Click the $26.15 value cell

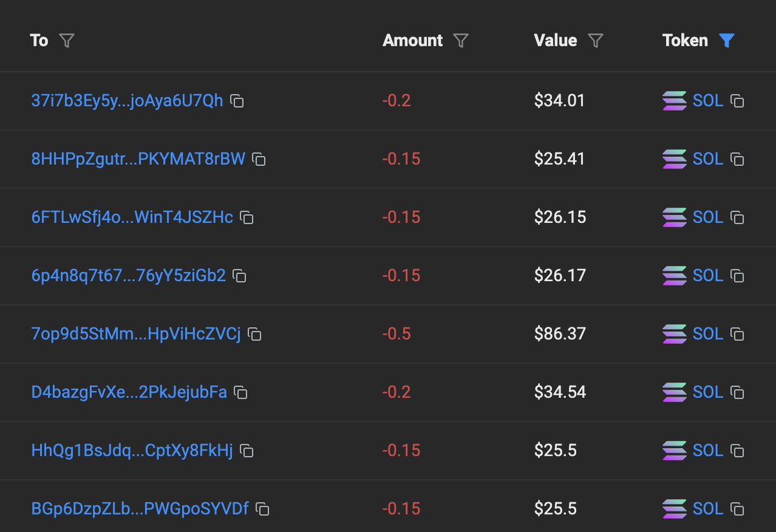[x=560, y=217]
